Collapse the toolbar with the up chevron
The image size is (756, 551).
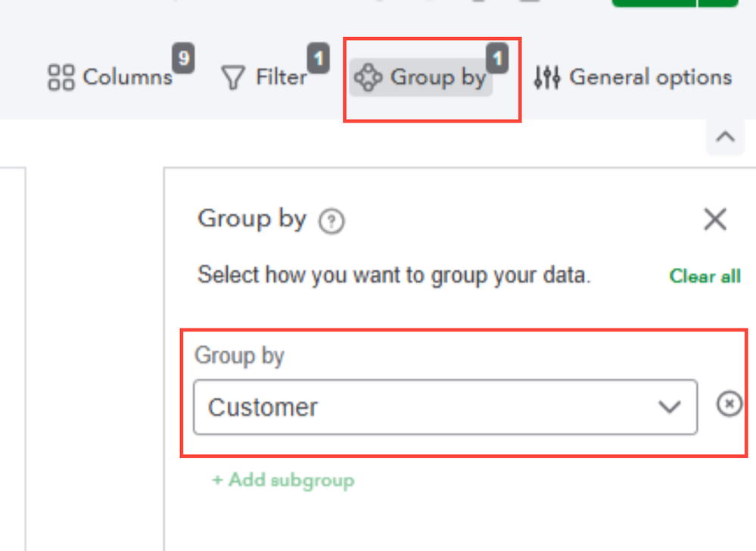(725, 137)
